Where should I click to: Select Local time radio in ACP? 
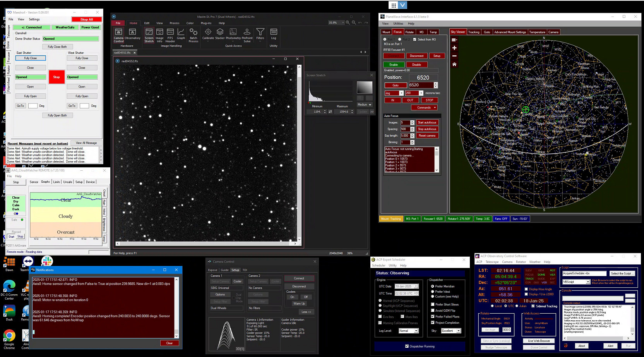(492, 306)
